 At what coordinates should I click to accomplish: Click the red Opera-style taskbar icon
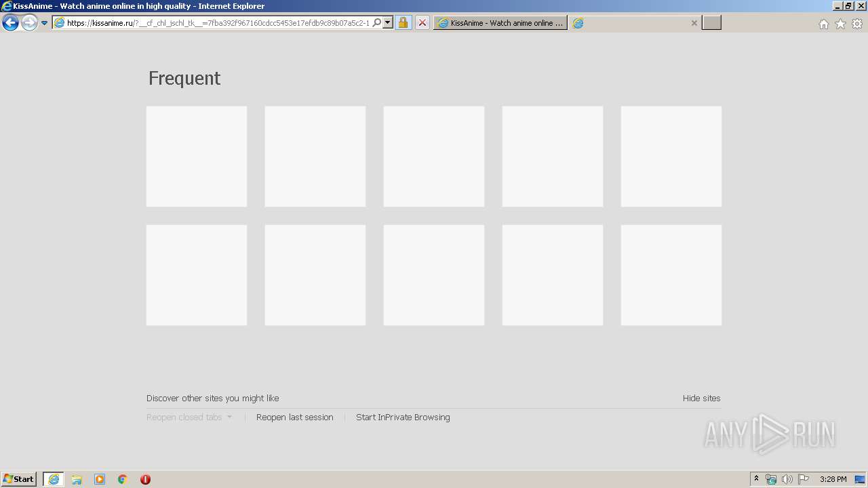[x=145, y=479]
